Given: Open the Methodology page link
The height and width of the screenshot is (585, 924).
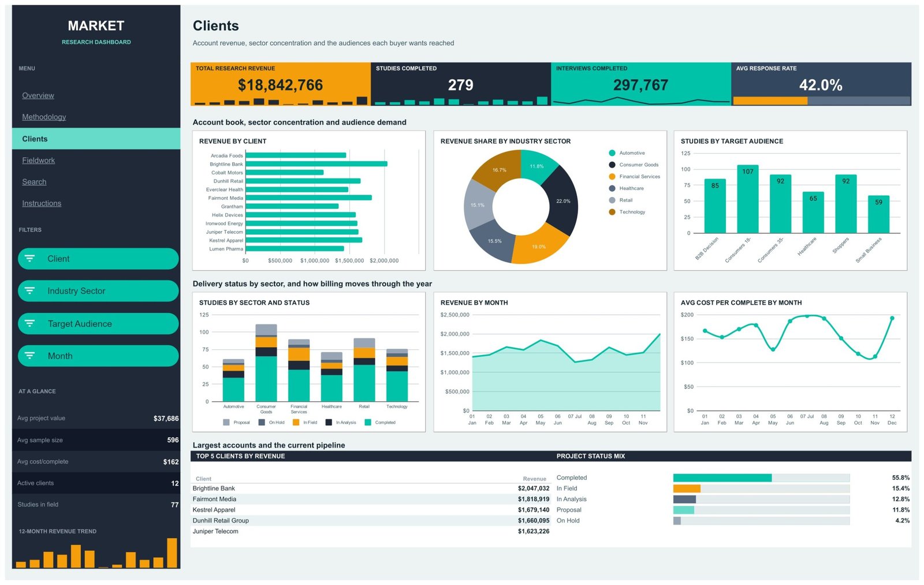Looking at the screenshot, I should (44, 117).
